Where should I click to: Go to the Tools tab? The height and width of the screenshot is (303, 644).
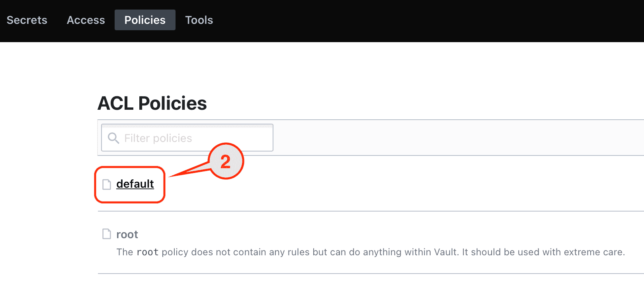pos(199,20)
